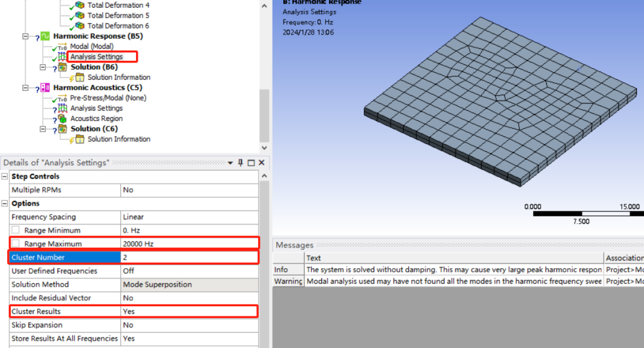Select Total Deformation 5 result icon
Image resolution: width=644 pixels, height=348 pixels.
(x=80, y=15)
